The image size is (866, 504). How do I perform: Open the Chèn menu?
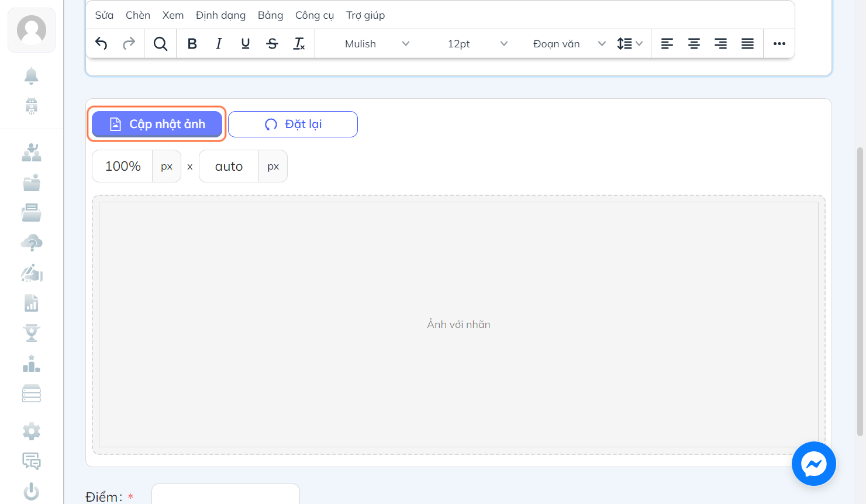pyautogui.click(x=138, y=15)
